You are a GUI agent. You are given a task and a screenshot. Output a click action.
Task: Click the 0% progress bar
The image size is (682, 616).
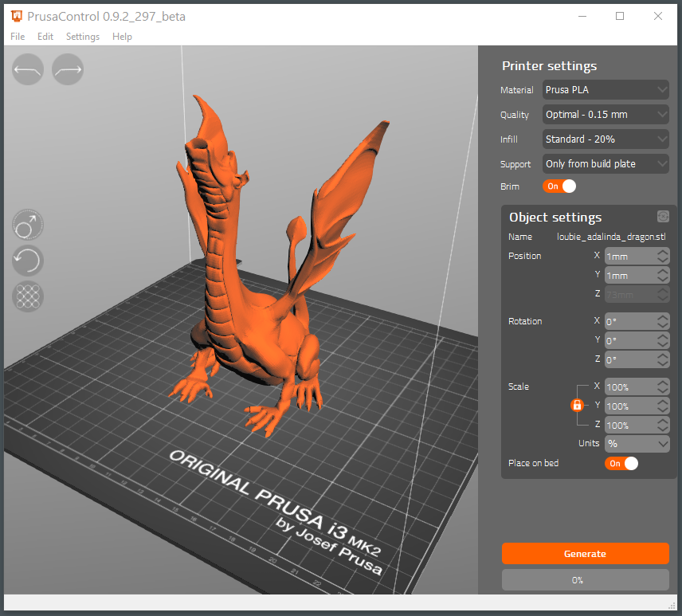point(585,580)
